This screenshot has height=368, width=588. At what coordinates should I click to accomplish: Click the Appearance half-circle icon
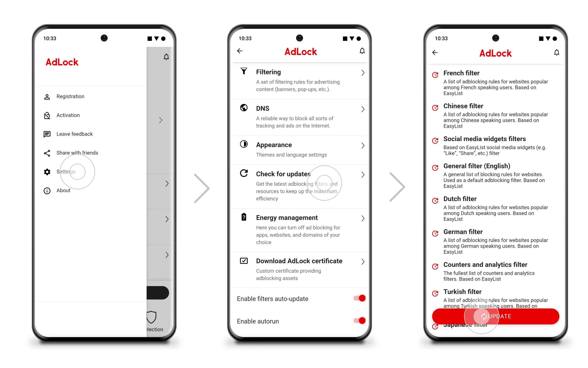pos(244,145)
